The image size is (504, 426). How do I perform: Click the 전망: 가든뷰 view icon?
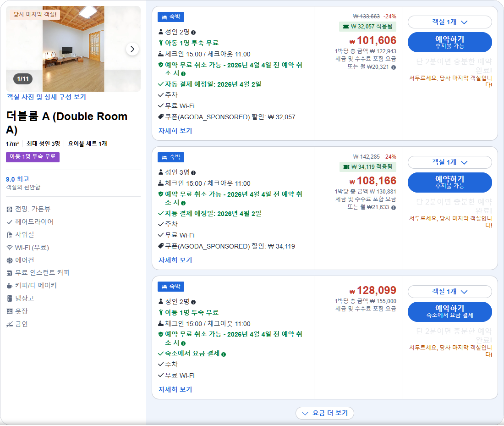point(10,210)
